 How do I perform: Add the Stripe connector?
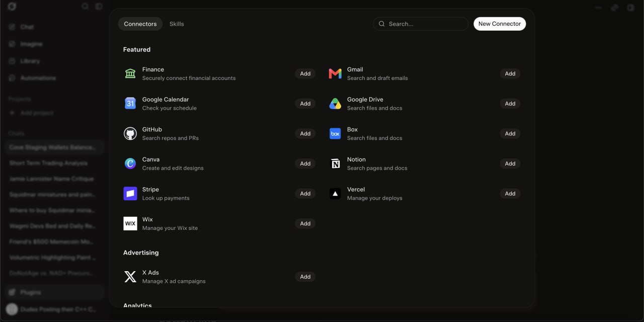pyautogui.click(x=305, y=194)
